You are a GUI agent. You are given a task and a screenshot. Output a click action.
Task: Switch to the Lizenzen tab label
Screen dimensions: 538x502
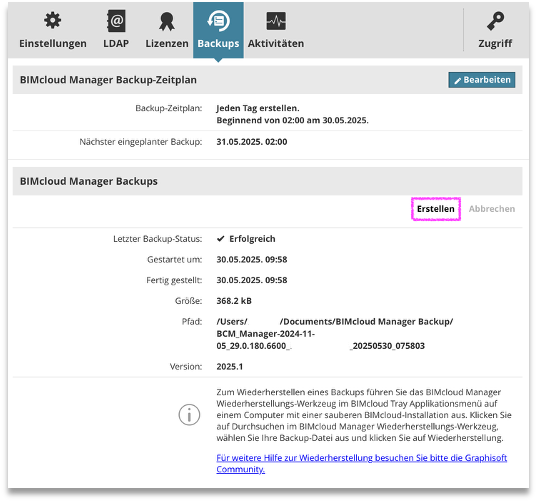[167, 44]
